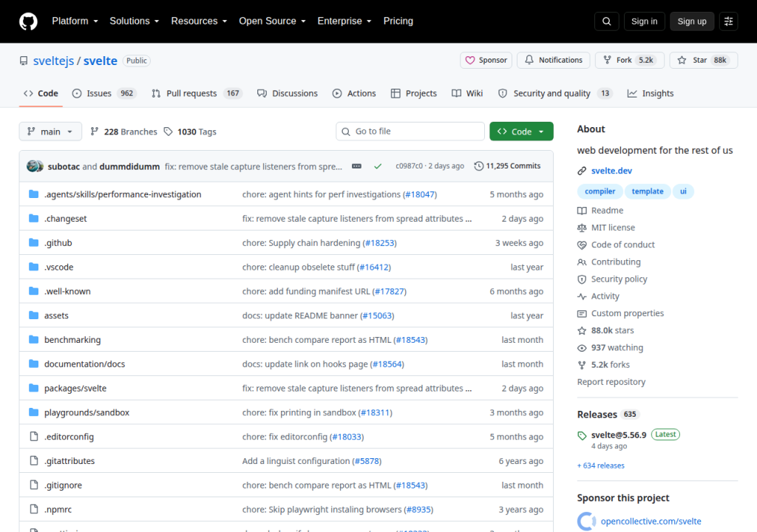Viewport: 757px width, 532px height.
Task: Open the Projects tab
Action: click(x=414, y=93)
